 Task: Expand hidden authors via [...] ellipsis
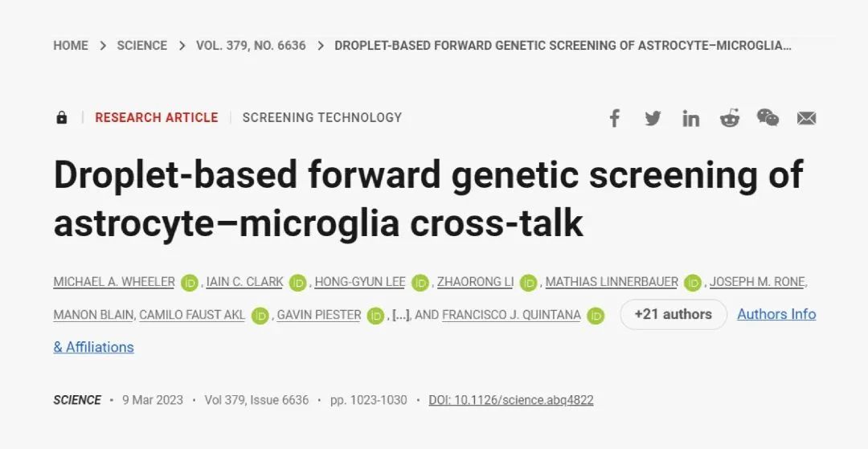point(400,315)
